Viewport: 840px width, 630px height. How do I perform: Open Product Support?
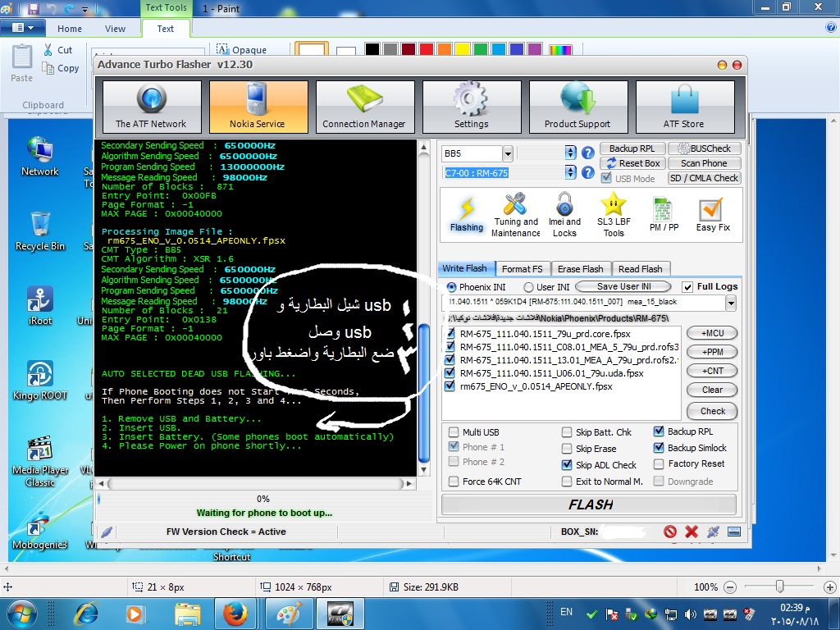[x=578, y=107]
